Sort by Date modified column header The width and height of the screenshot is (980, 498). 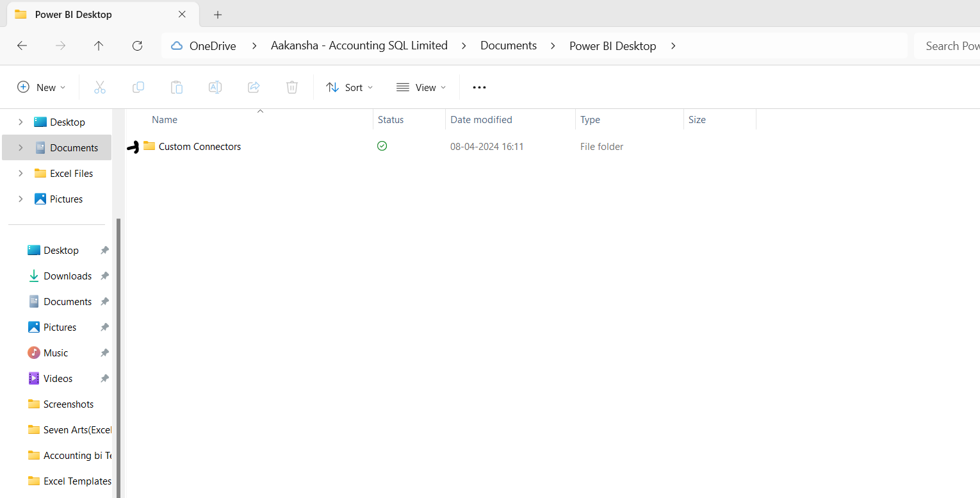pos(481,120)
